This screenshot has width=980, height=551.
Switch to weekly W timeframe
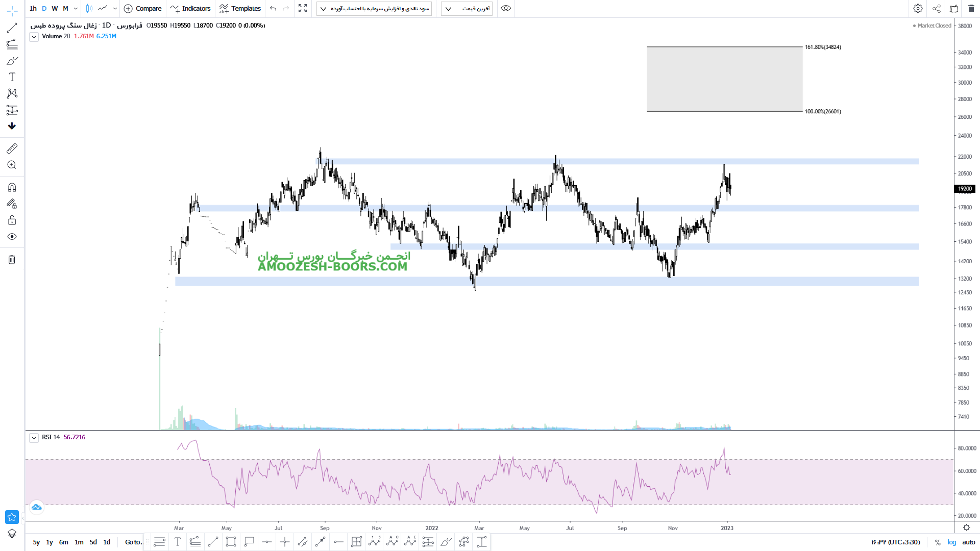55,8
